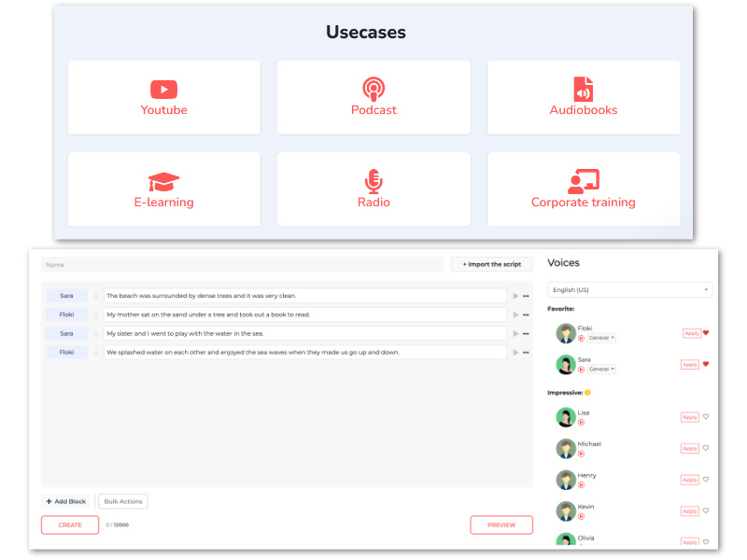Open Floki's General style dropdown

tap(601, 338)
